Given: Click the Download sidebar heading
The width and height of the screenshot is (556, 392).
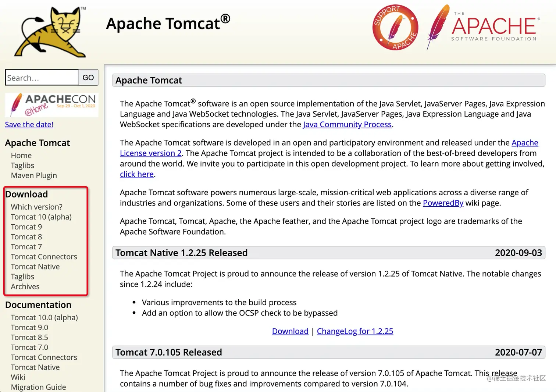Looking at the screenshot, I should pyautogui.click(x=26, y=194).
